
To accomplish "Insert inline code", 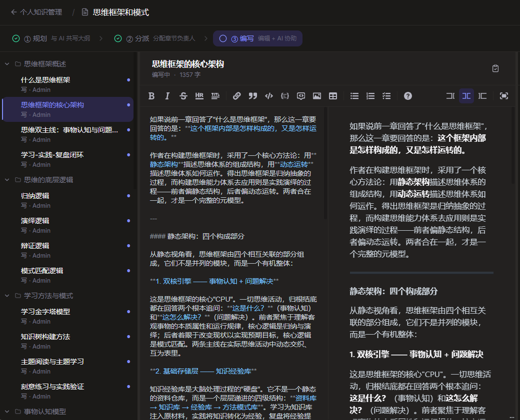I will [x=269, y=96].
